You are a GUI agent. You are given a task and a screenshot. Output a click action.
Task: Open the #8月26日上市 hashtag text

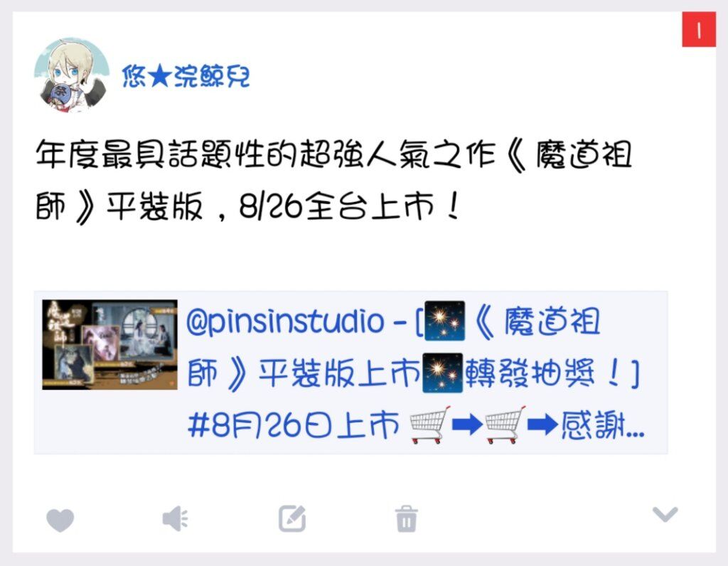point(294,424)
